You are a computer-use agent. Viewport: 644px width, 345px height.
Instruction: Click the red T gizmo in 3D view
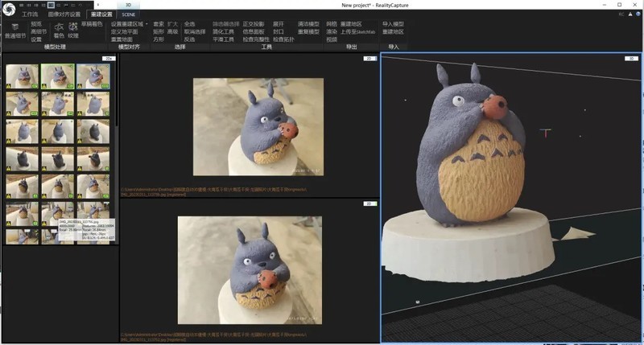coord(546,133)
